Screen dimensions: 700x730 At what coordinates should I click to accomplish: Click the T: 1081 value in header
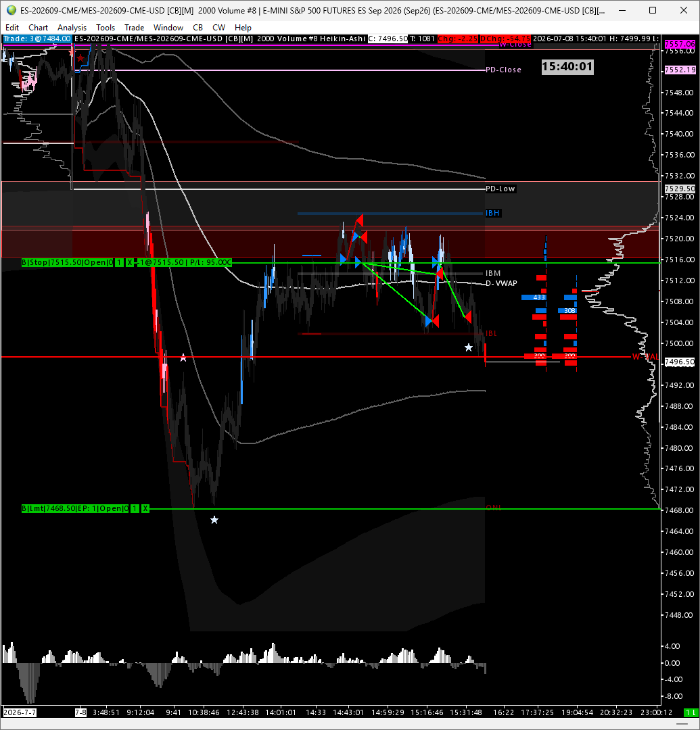tap(423, 39)
